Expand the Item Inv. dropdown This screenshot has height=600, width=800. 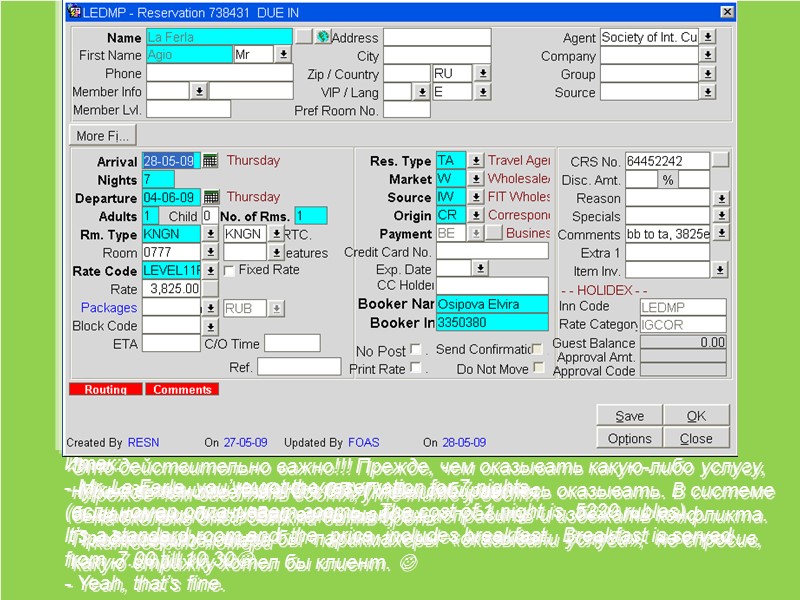click(719, 269)
